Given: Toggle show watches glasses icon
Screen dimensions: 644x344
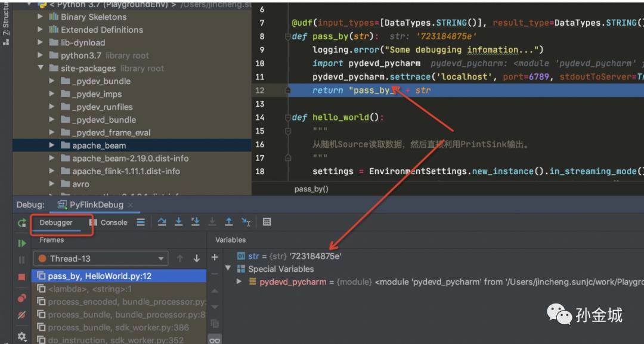Looking at the screenshot, I should pyautogui.click(x=215, y=340).
